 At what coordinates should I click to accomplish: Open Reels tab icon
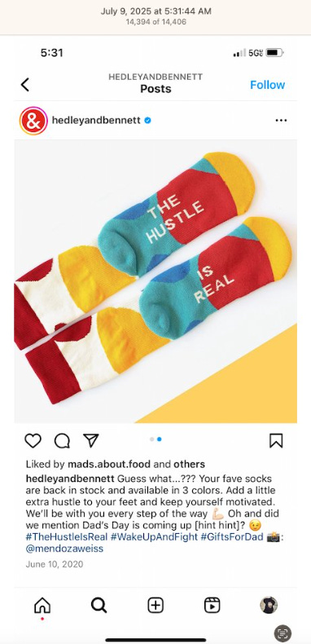212,605
